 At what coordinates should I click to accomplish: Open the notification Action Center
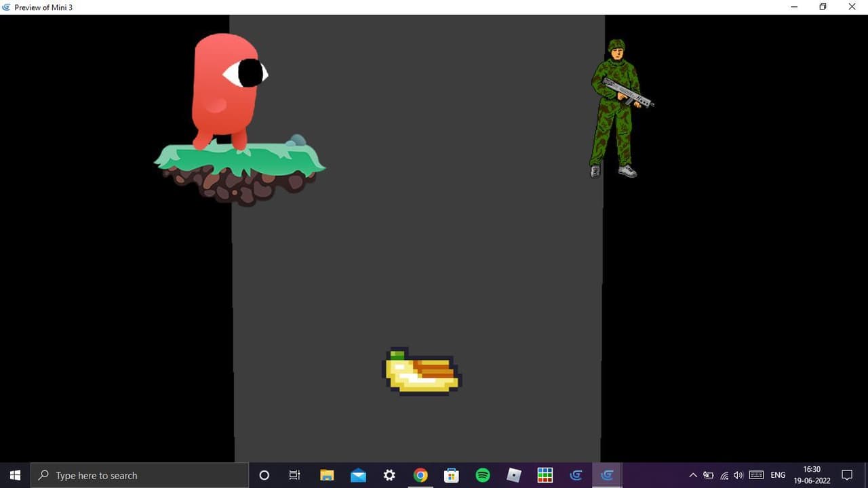click(x=847, y=475)
